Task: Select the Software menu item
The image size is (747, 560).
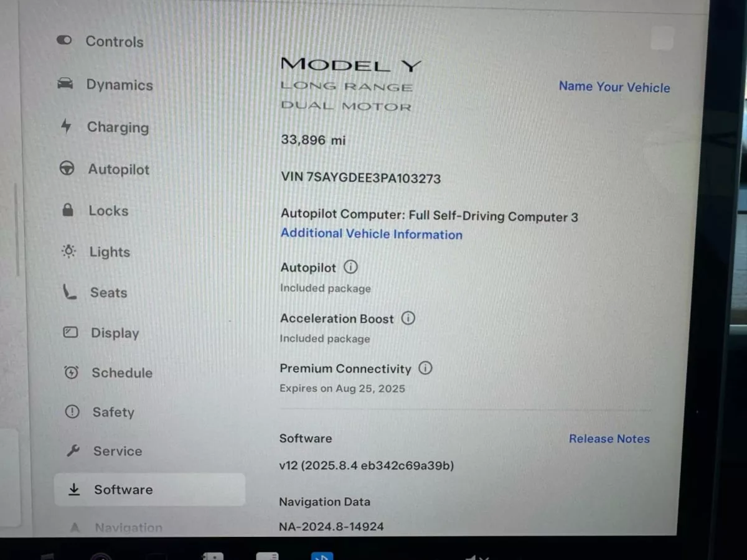Action: click(x=149, y=490)
